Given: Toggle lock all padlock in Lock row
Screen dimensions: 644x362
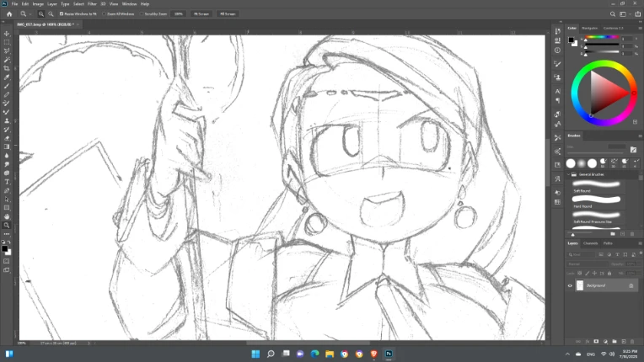Looking at the screenshot, I should (609, 274).
